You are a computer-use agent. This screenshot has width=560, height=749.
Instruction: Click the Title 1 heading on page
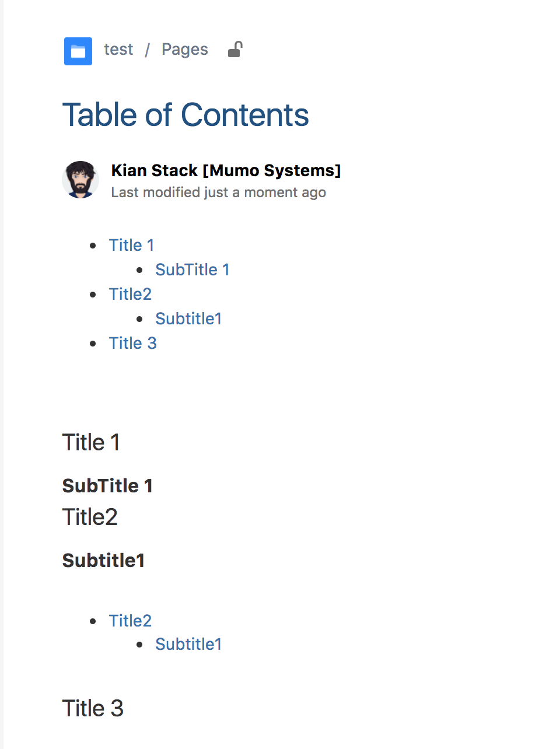coord(91,443)
